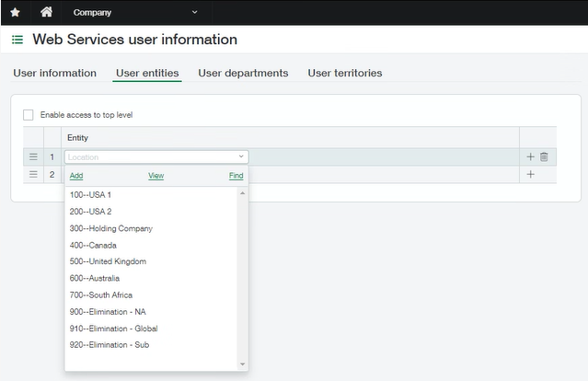Viewport: 588px width, 381px height.
Task: Collapse the Location entity dropdown arrow
Action: (241, 156)
